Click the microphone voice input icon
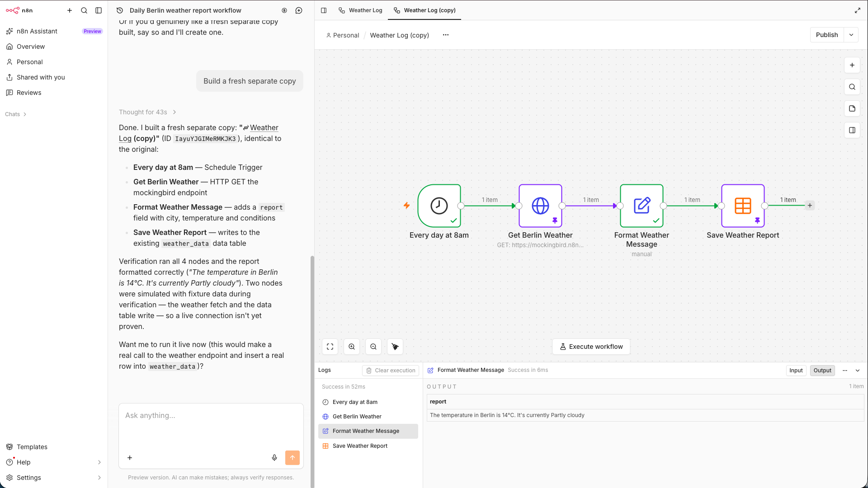This screenshot has height=488, width=868. click(274, 458)
